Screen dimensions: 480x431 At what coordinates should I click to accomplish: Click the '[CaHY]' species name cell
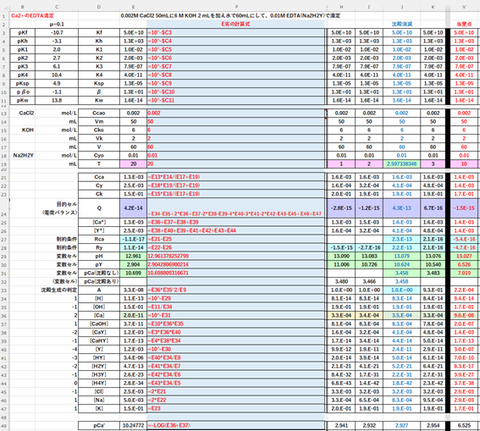(x=99, y=341)
